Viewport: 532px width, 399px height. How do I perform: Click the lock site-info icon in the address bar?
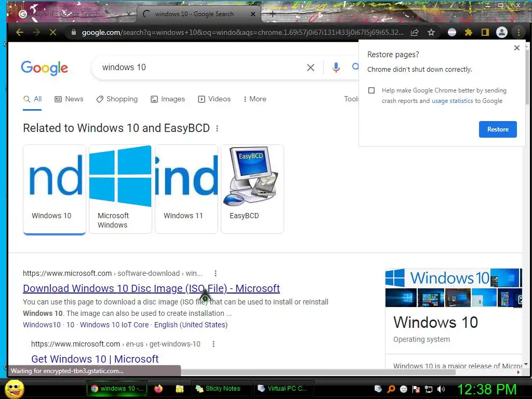pyautogui.click(x=74, y=32)
